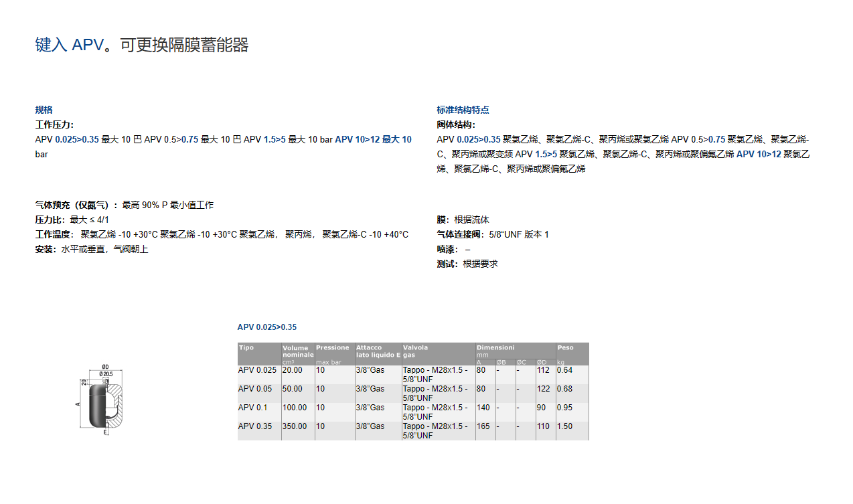This screenshot has width=853, height=504.
Task: Click the Attacco lato liquido E header
Action: click(378, 351)
